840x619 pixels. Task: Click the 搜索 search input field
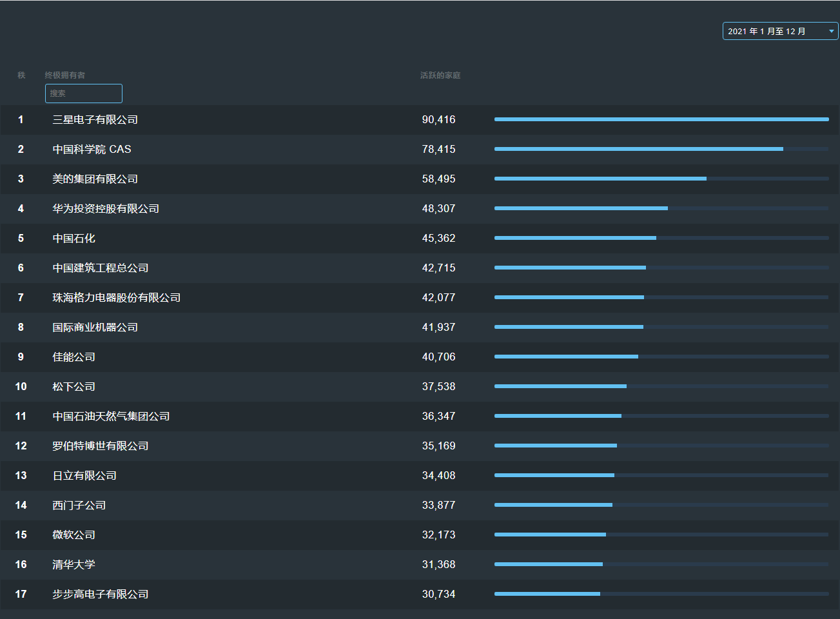pos(84,93)
